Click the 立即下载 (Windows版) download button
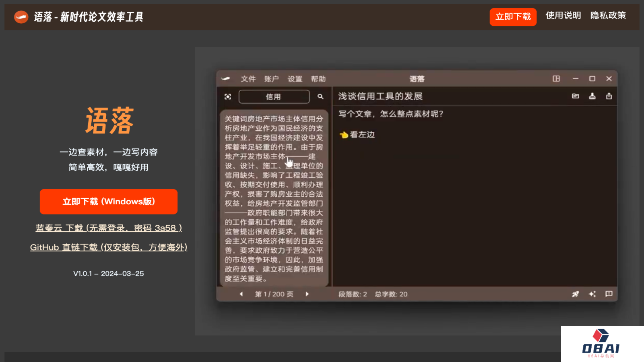This screenshot has width=644, height=362. coord(108,202)
